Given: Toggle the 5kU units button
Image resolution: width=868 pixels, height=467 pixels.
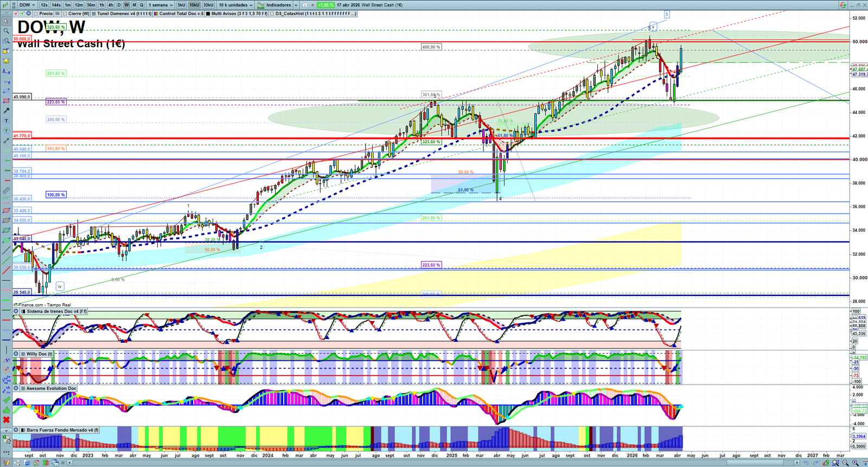Looking at the screenshot, I should (x=182, y=5).
